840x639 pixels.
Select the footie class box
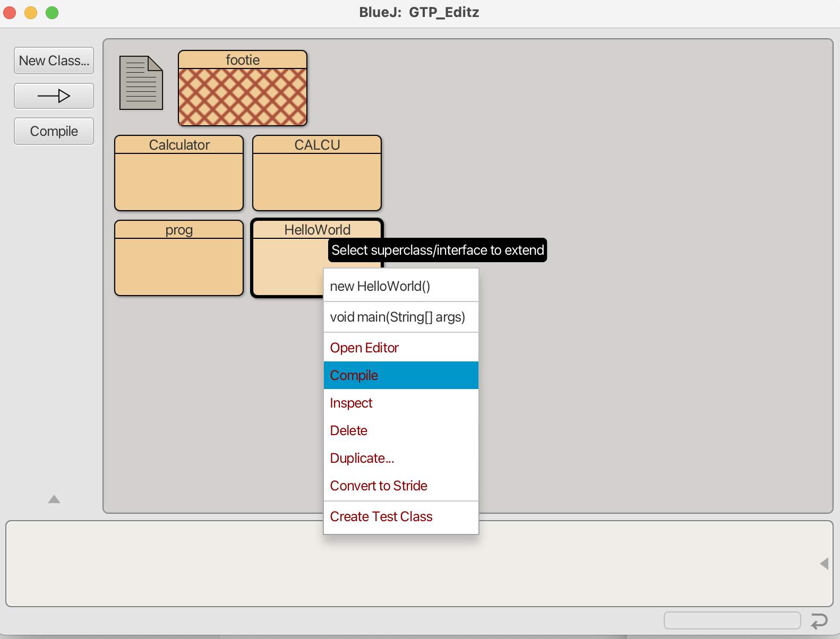click(243, 88)
